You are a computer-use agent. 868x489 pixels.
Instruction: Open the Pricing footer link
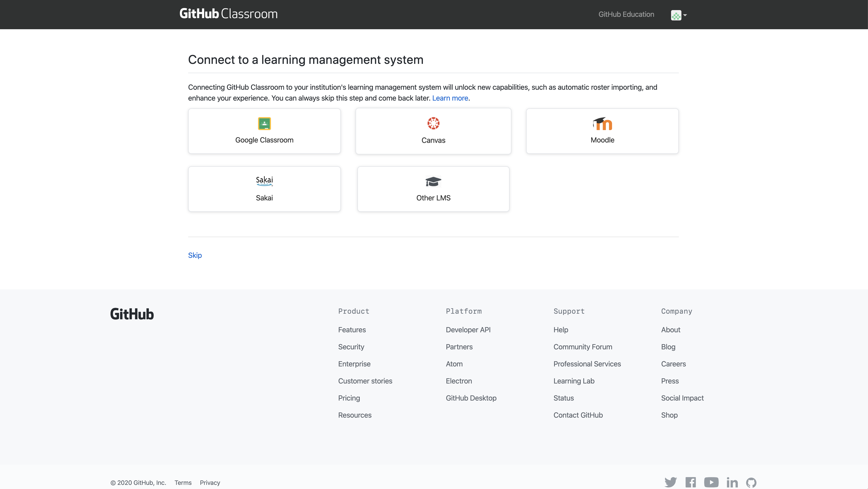click(349, 398)
